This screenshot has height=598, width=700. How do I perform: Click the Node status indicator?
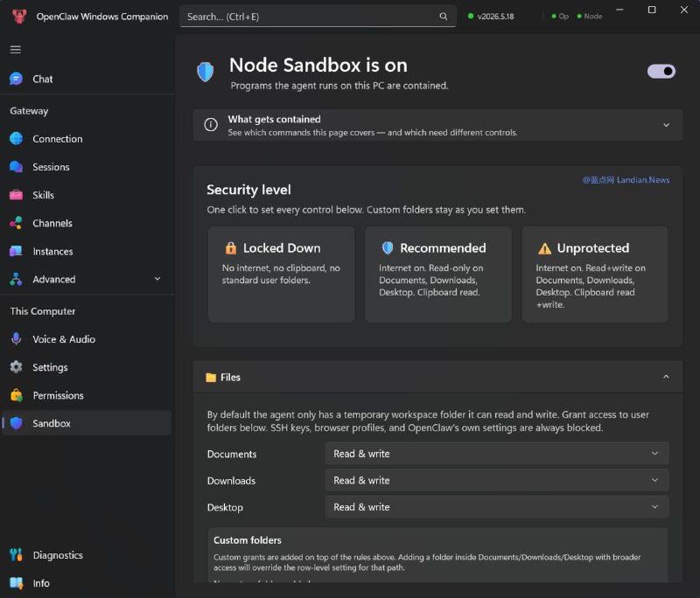pyautogui.click(x=590, y=16)
